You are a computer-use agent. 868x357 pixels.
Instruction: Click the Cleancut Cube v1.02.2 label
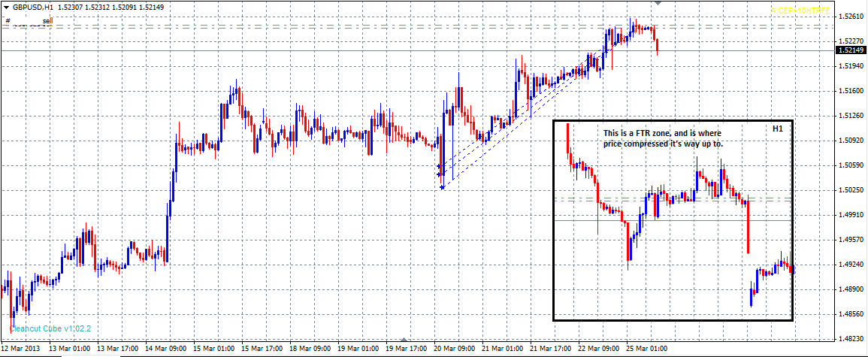pyautogui.click(x=50, y=328)
